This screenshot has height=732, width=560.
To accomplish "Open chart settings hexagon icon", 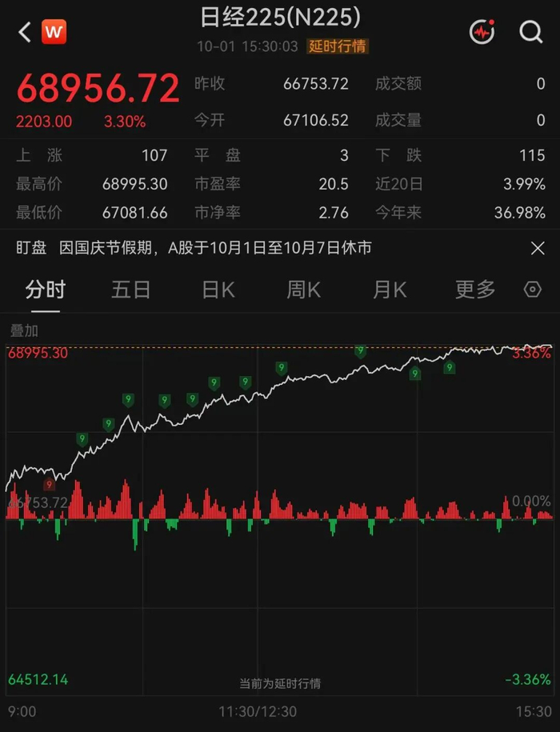I will click(x=533, y=290).
